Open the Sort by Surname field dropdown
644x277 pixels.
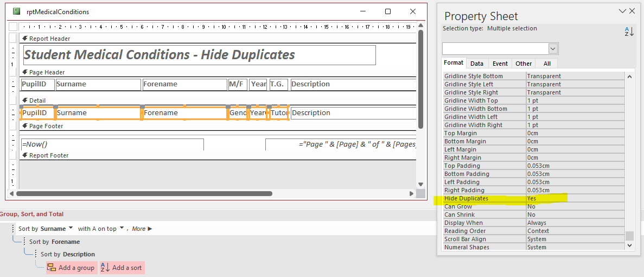71,228
